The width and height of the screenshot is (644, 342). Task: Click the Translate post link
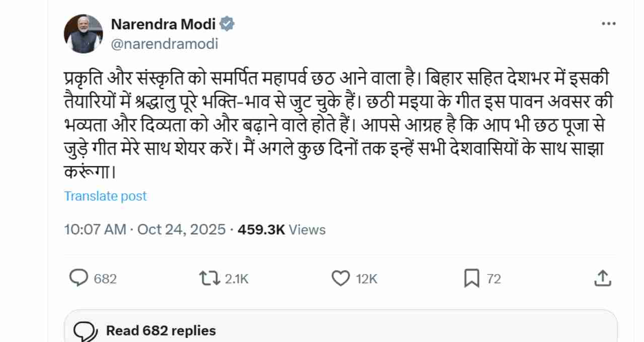[x=105, y=196]
